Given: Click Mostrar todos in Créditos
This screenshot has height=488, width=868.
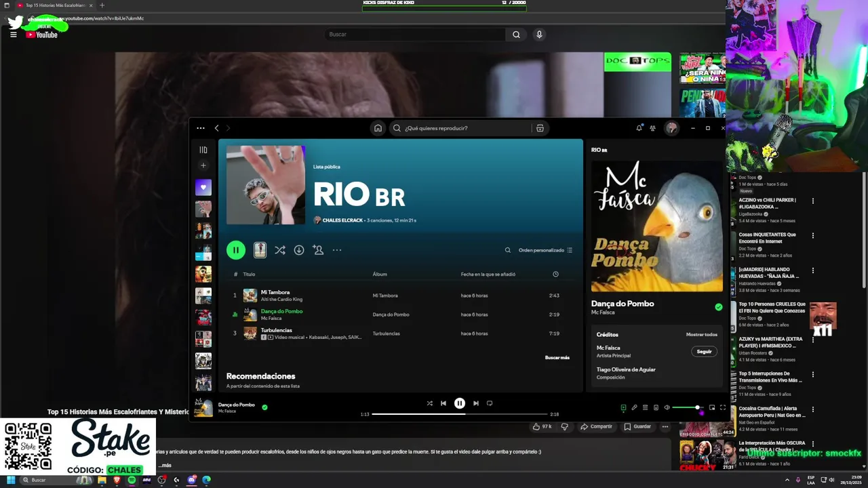Looking at the screenshot, I should tap(702, 334).
